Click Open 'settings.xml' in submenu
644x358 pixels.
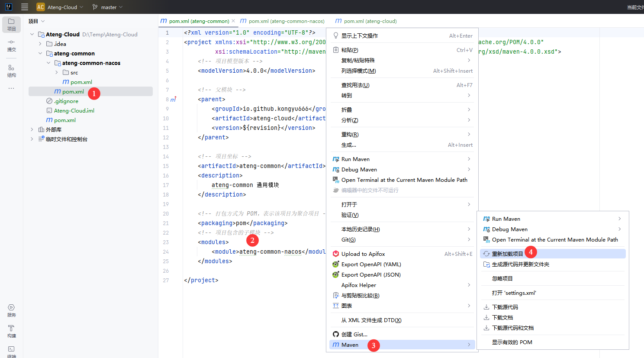click(x=514, y=293)
